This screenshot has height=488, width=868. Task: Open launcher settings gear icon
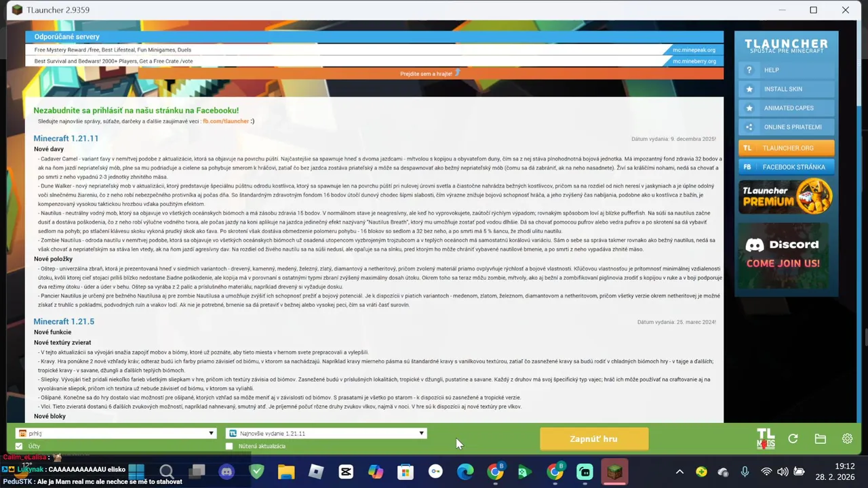coord(847,439)
